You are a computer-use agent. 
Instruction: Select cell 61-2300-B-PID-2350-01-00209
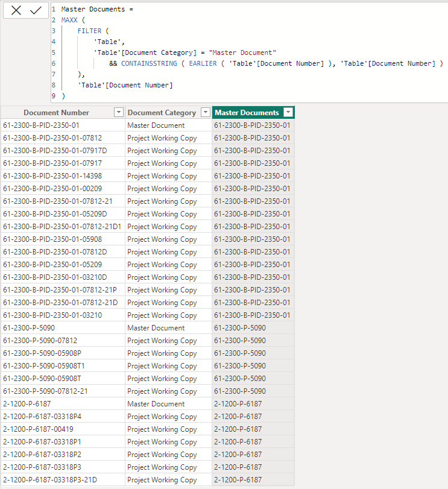pos(63,189)
